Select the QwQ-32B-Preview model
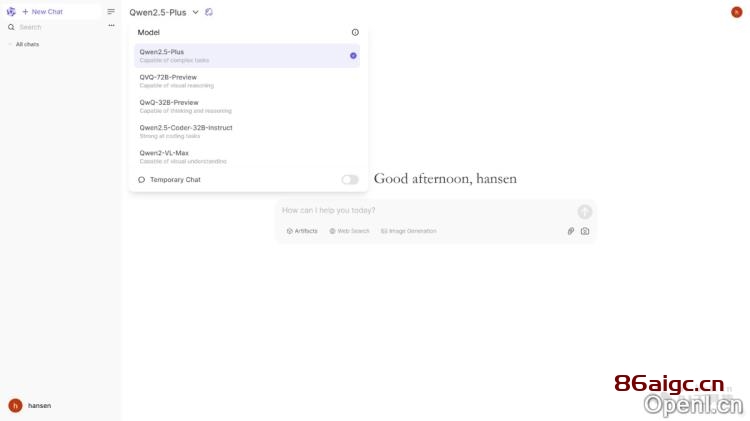The height and width of the screenshot is (421, 750). 247,106
